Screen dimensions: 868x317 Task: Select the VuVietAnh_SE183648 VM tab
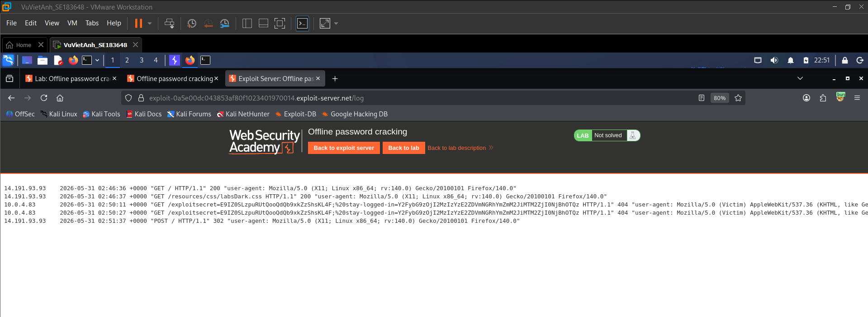[90, 45]
